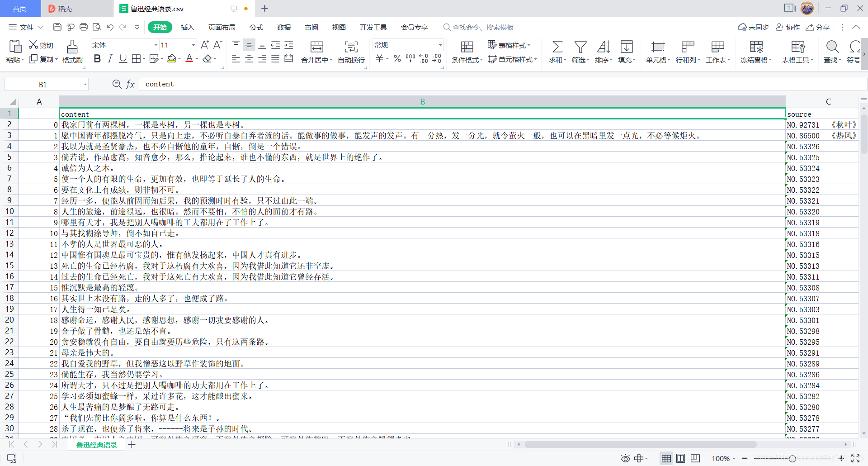Click the Sort (排序) icon
868x466 pixels.
[604, 47]
